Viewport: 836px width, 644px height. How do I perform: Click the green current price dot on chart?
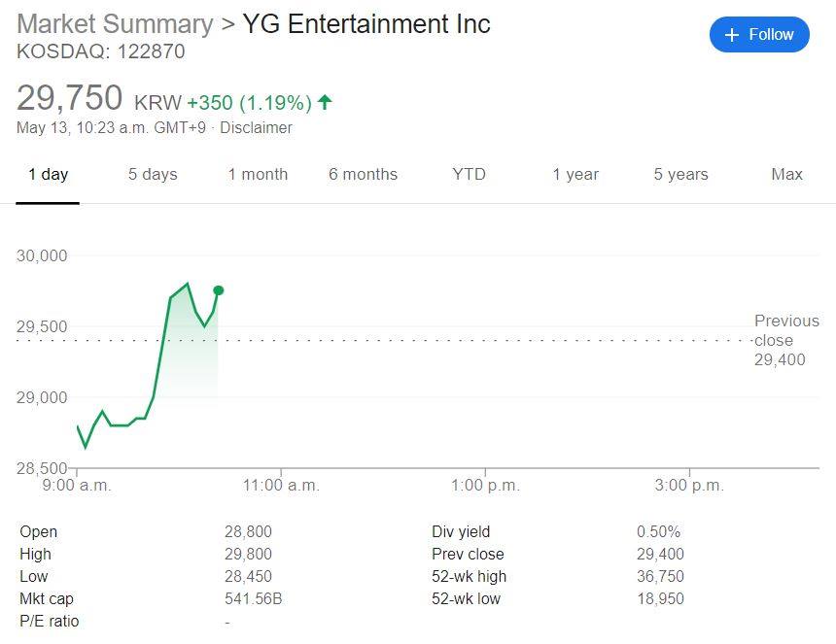coord(218,290)
